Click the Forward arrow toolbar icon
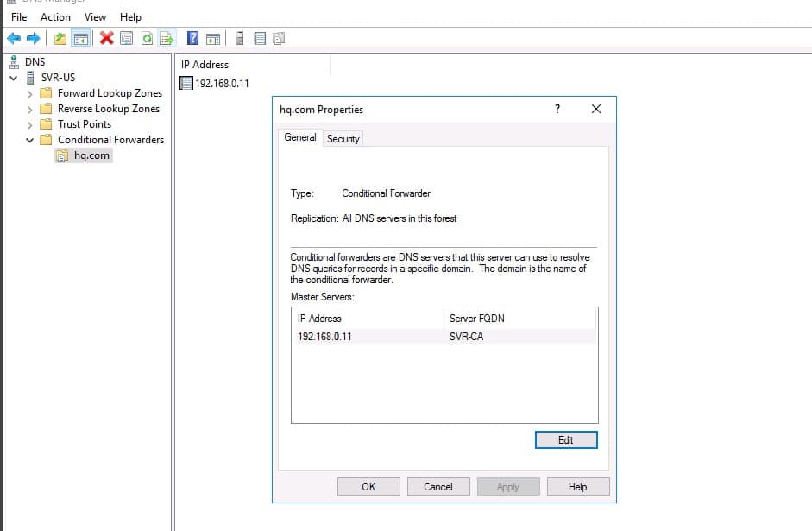 pos(33,38)
